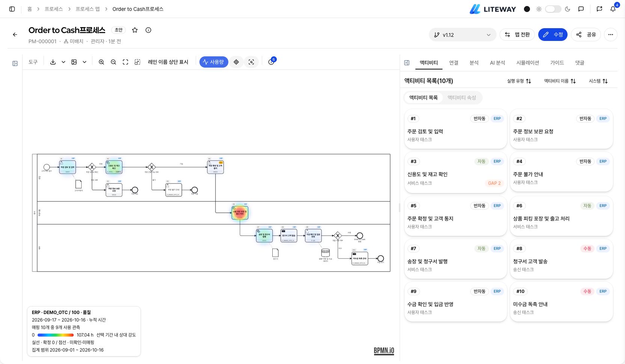Select the 액티비티 속성 segment
This screenshot has height=364, width=625.
tap(462, 98)
